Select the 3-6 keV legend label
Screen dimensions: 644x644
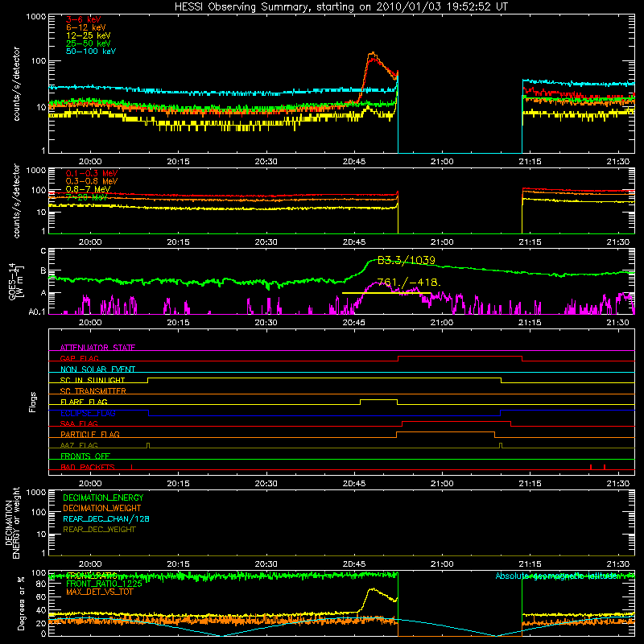tap(83, 19)
